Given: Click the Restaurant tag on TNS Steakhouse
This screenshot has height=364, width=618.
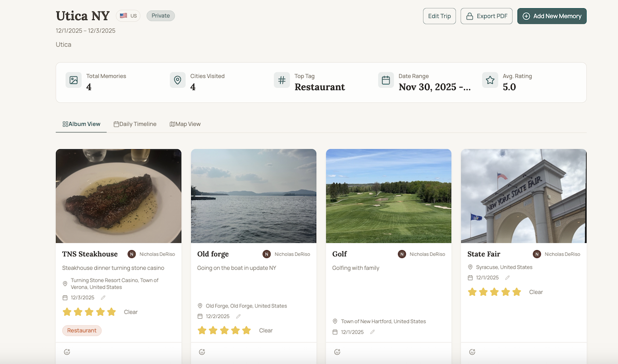Looking at the screenshot, I should (82, 331).
